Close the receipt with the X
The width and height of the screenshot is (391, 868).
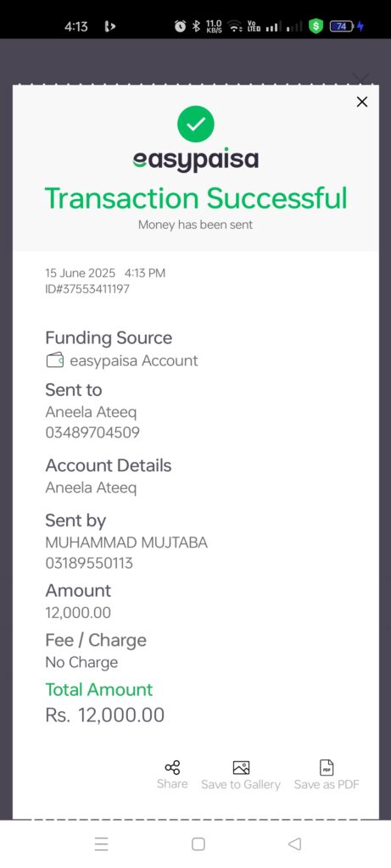point(361,102)
